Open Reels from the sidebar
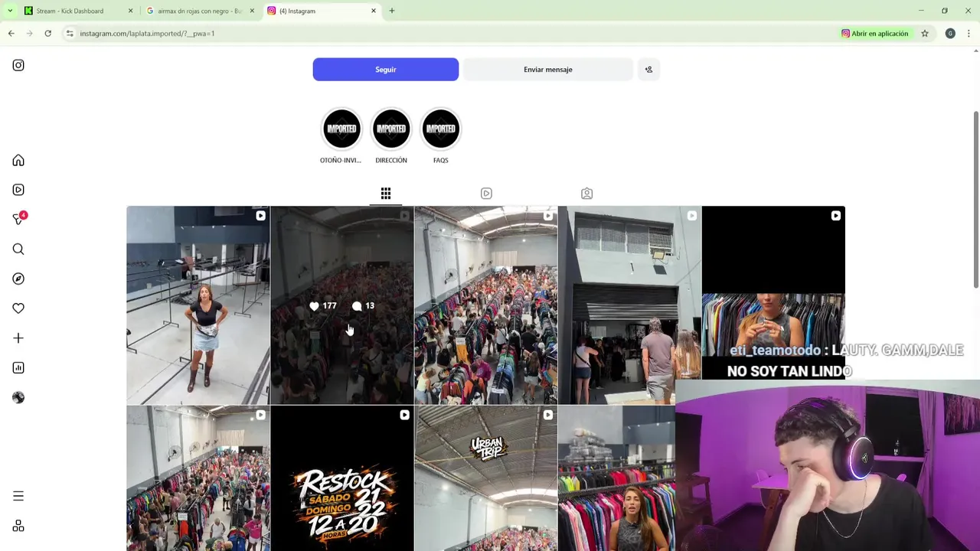 coord(18,190)
